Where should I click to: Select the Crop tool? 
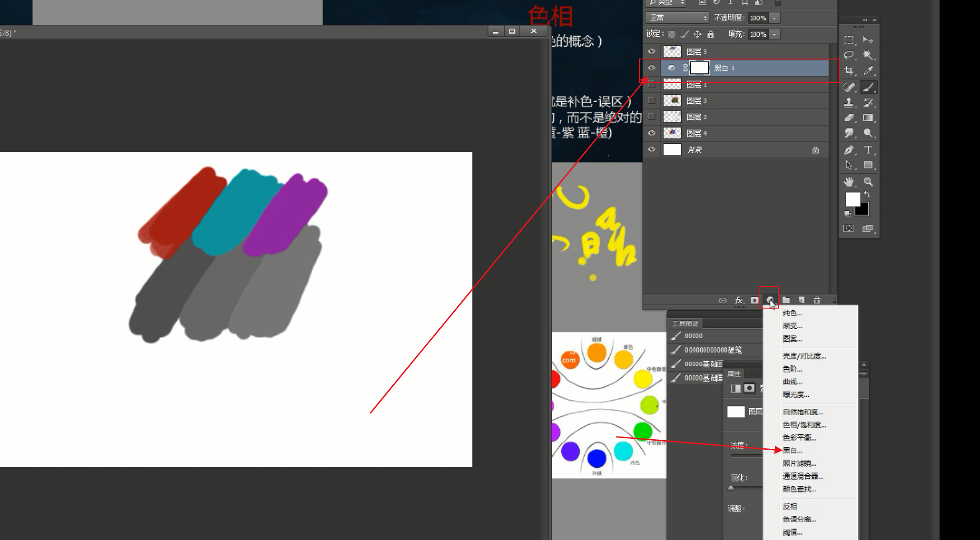point(849,70)
